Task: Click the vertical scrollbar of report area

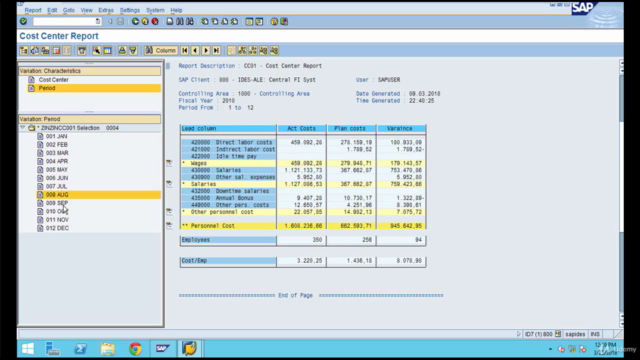Action: pyautogui.click(x=621, y=192)
